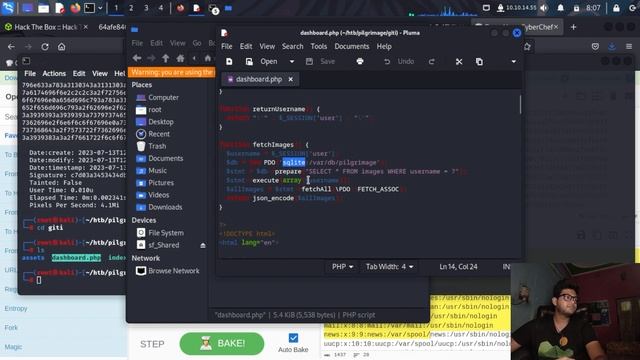Open the Tools menu in Pluma

pos(319,47)
